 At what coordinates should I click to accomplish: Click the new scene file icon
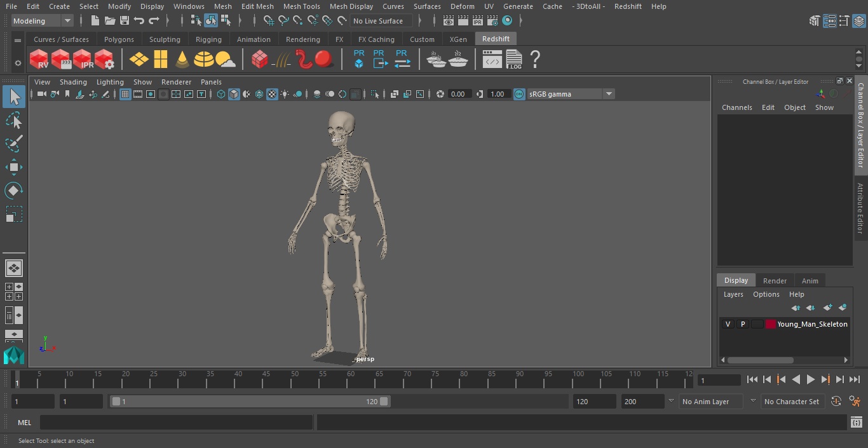point(95,21)
